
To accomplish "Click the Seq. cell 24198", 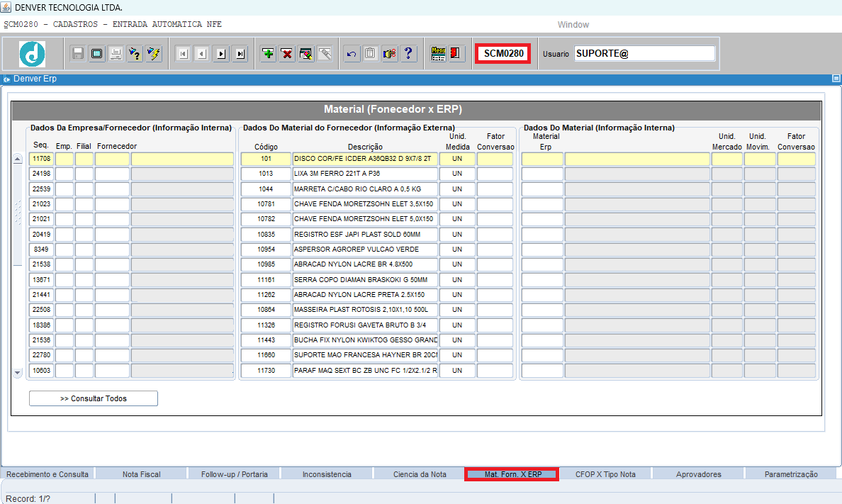I will [41, 174].
